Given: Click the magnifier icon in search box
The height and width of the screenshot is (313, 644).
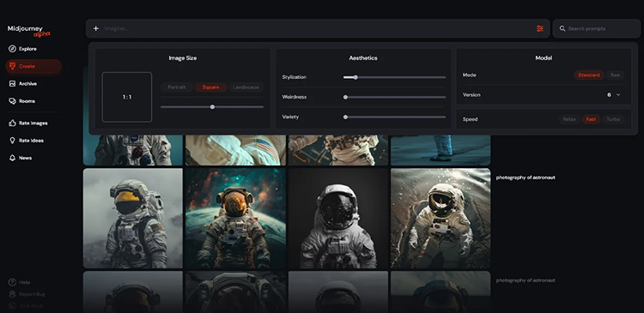Looking at the screenshot, I should pos(562,28).
